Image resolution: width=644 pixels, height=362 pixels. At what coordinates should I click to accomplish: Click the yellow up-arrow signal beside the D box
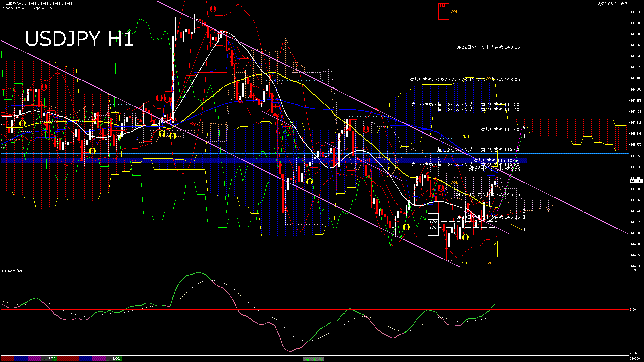[x=465, y=238]
